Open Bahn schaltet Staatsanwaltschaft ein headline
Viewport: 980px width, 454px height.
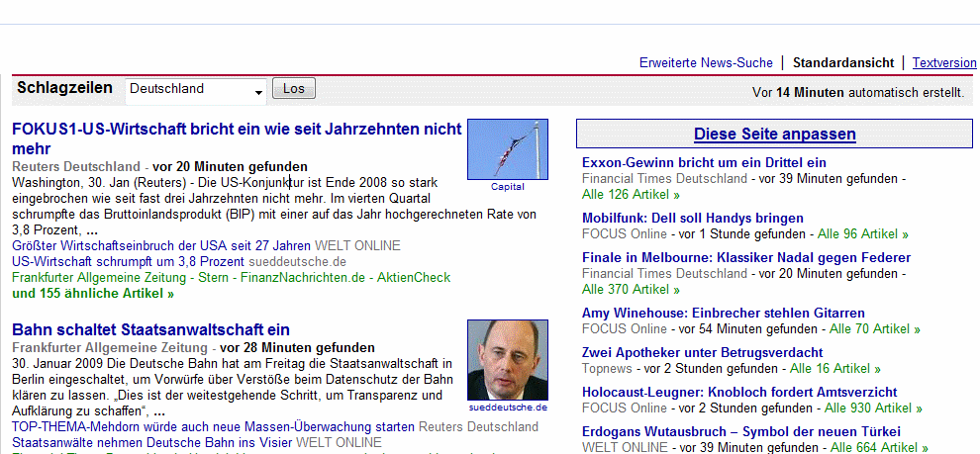150,329
